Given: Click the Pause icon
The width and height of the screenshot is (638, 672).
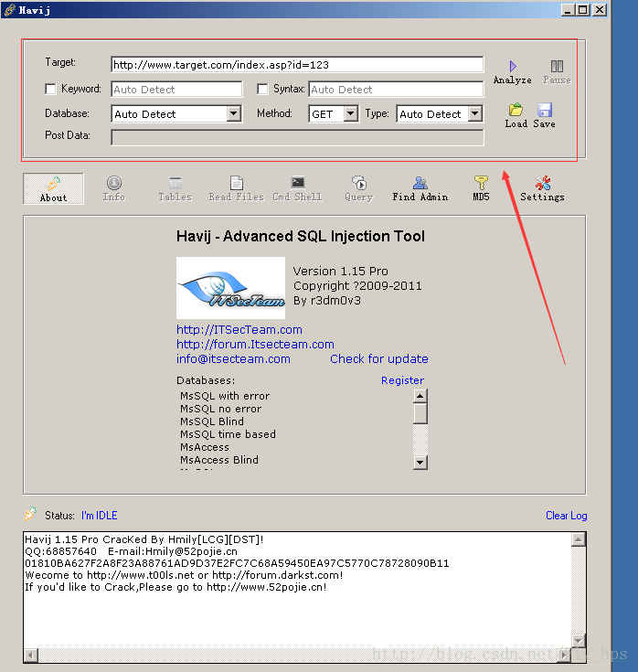Looking at the screenshot, I should click(x=557, y=67).
